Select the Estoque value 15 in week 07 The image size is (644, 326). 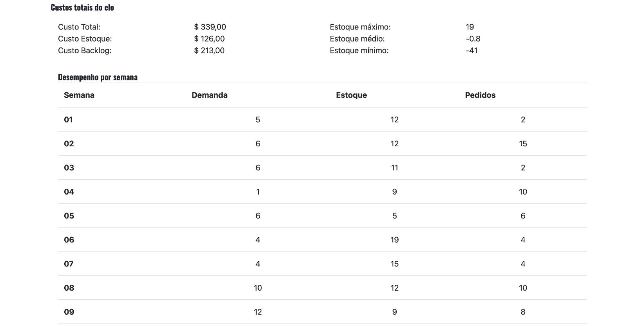tap(394, 264)
